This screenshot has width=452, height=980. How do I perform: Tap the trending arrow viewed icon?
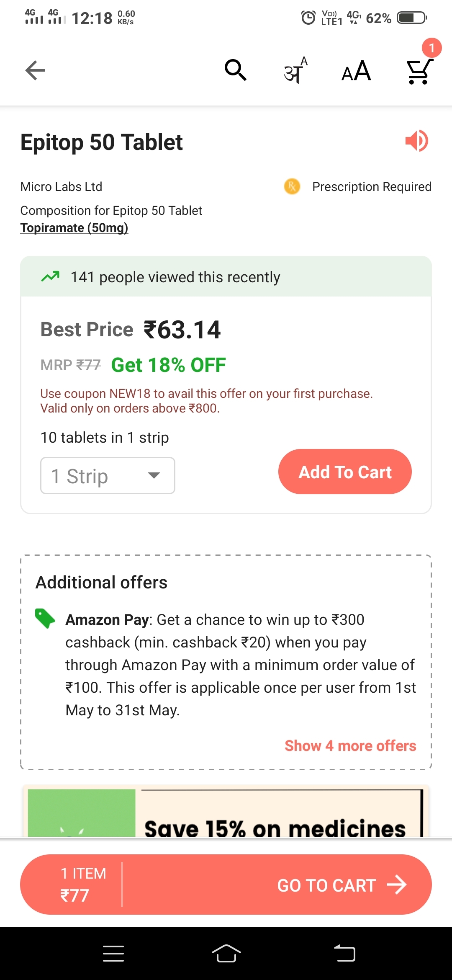pos(50,276)
